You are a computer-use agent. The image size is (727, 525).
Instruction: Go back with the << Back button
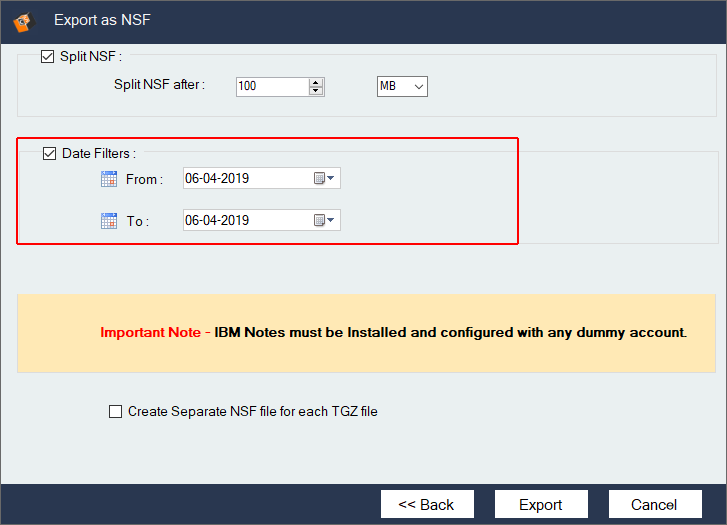(x=426, y=504)
